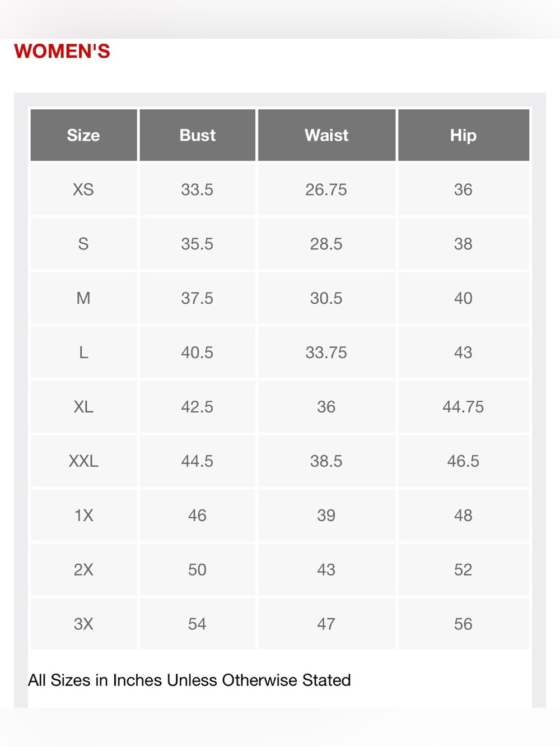Click the WOMEN'S heading

point(62,51)
